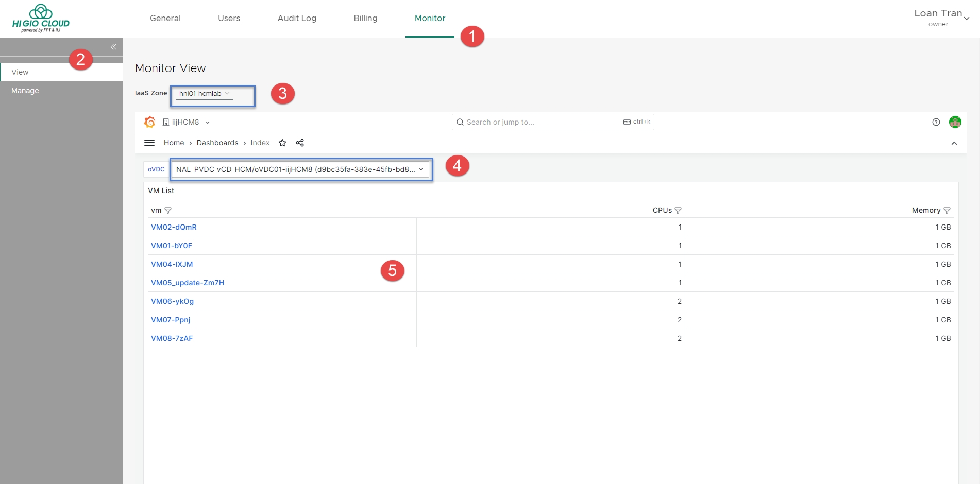Expand the oVDC selection dropdown
The image size is (980, 484).
300,169
